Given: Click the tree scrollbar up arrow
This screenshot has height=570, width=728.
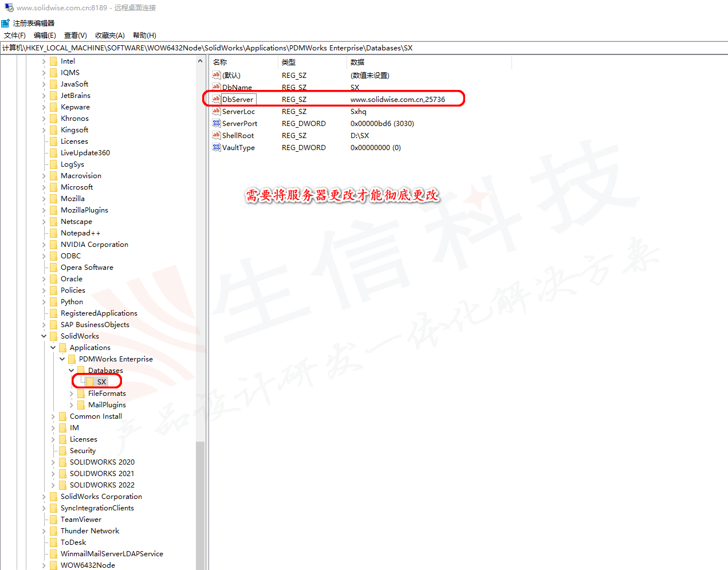Looking at the screenshot, I should click(200, 61).
